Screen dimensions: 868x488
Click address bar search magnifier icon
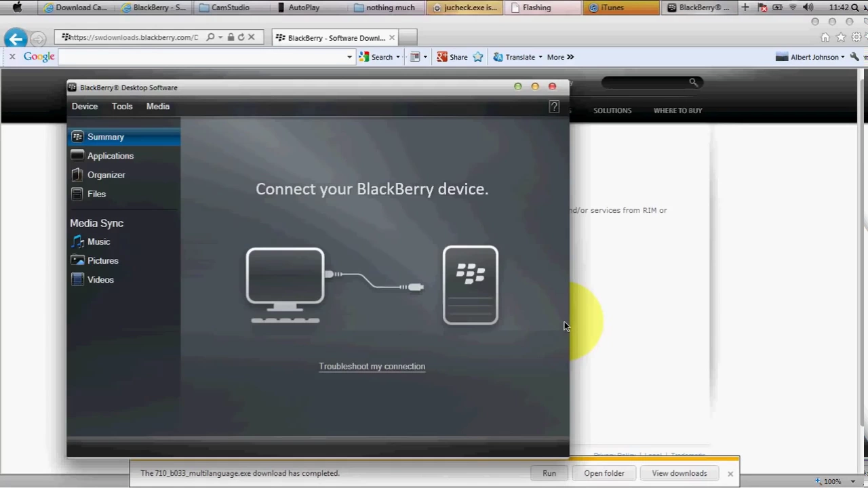point(210,37)
